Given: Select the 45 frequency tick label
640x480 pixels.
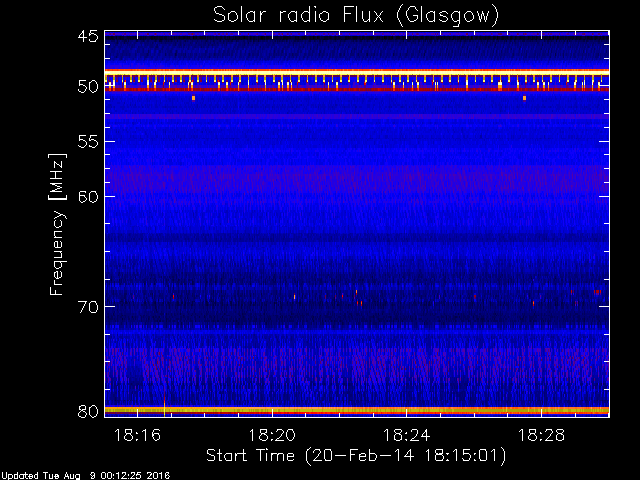Looking at the screenshot, I should click(88, 36).
